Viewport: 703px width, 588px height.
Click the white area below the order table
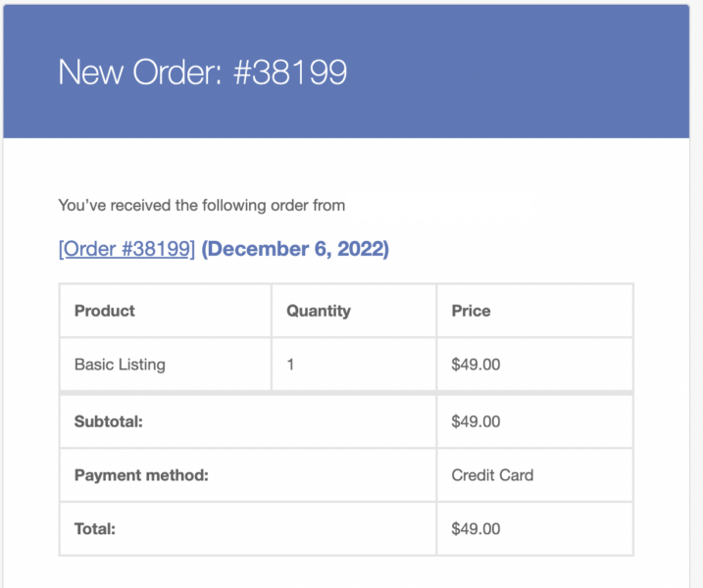[346, 572]
